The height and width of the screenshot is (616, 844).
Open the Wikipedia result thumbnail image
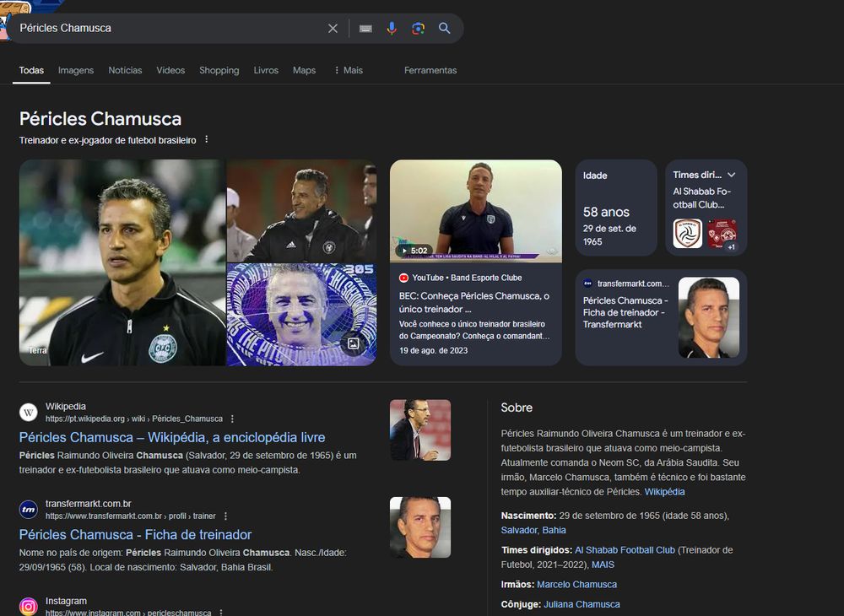[420, 430]
